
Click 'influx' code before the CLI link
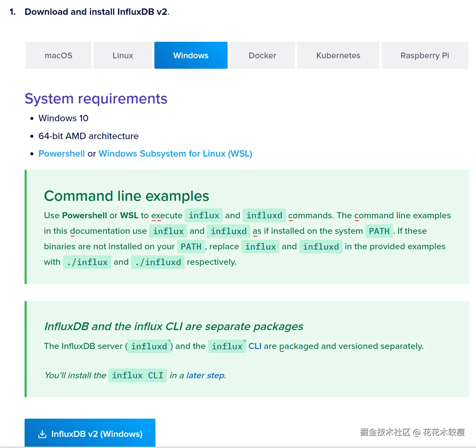tap(227, 346)
